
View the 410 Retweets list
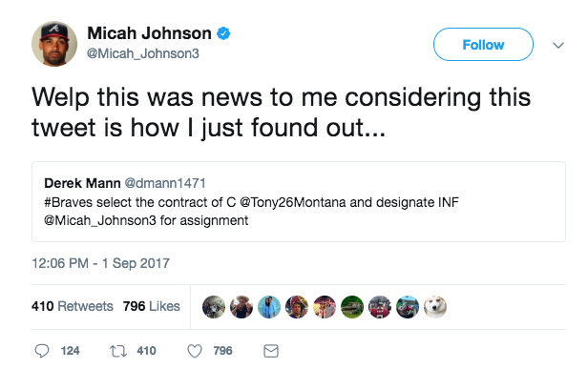[72, 306]
